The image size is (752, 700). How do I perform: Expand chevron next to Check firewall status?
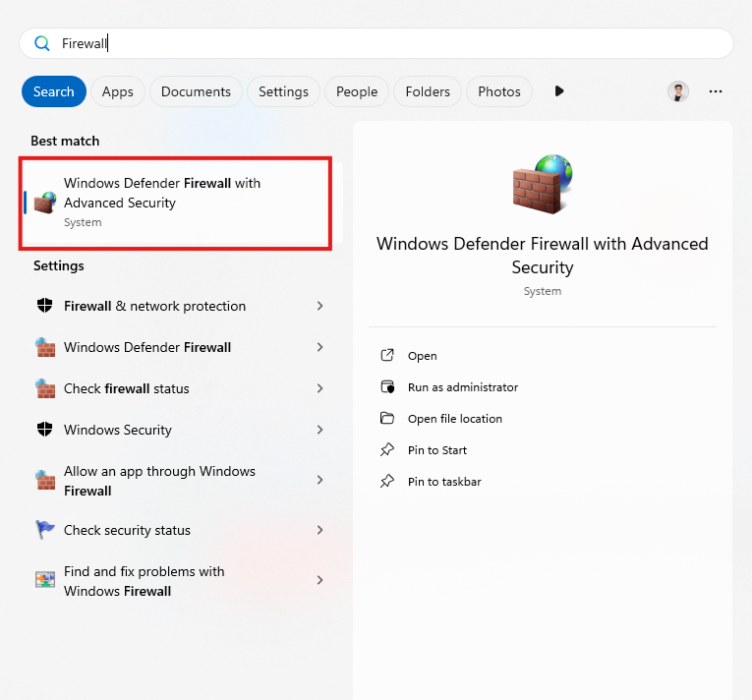319,388
